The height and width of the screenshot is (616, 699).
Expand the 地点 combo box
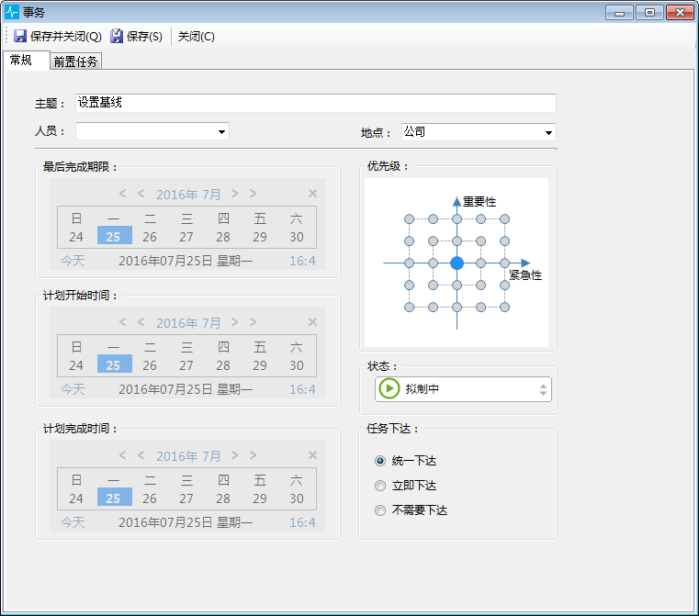click(548, 132)
